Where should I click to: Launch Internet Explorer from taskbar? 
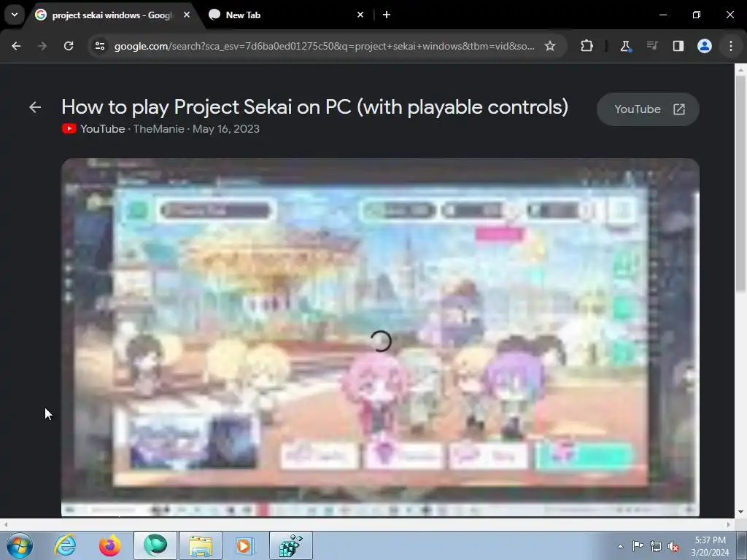(x=65, y=545)
